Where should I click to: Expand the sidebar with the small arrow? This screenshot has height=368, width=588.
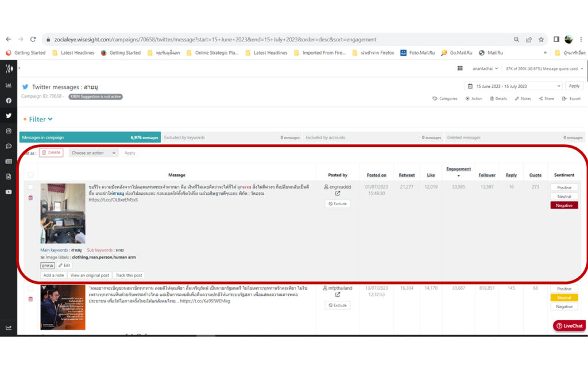19,68
